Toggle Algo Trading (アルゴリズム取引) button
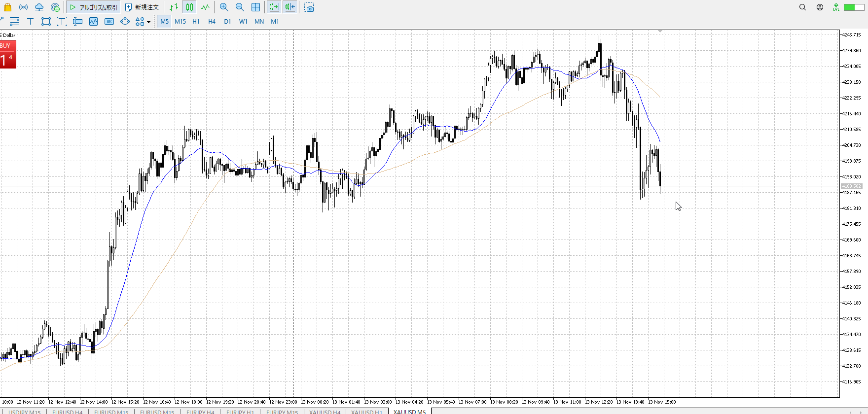 (x=94, y=7)
